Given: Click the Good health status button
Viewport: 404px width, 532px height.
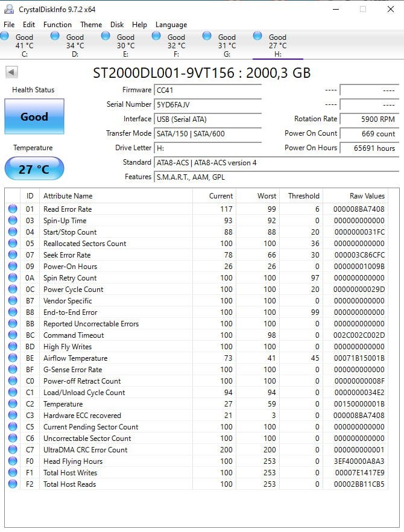Looking at the screenshot, I should pyautogui.click(x=34, y=116).
